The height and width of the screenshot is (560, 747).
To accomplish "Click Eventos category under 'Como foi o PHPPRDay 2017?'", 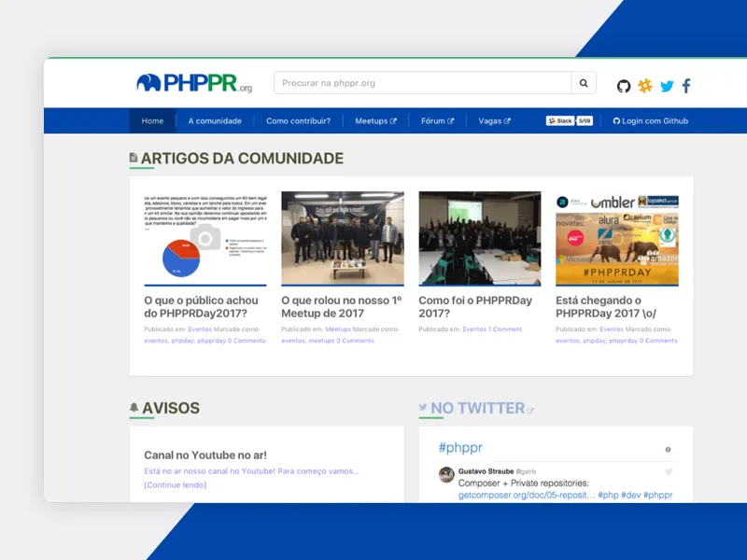I will tap(474, 329).
